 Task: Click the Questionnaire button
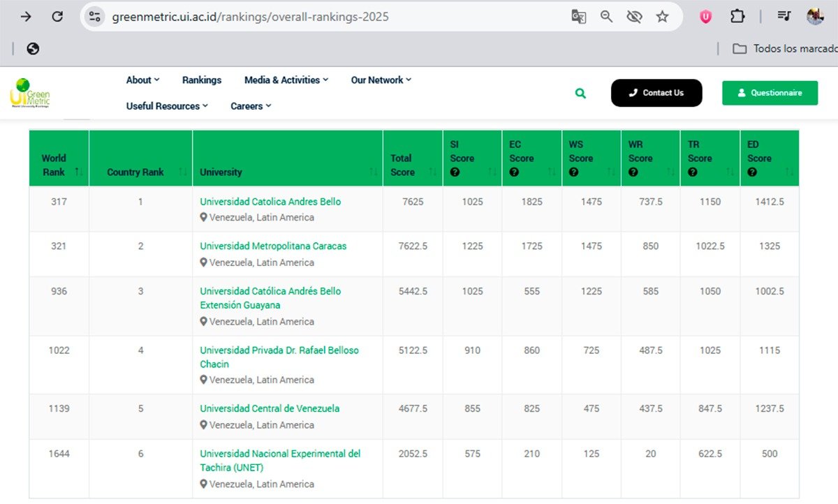coord(770,93)
